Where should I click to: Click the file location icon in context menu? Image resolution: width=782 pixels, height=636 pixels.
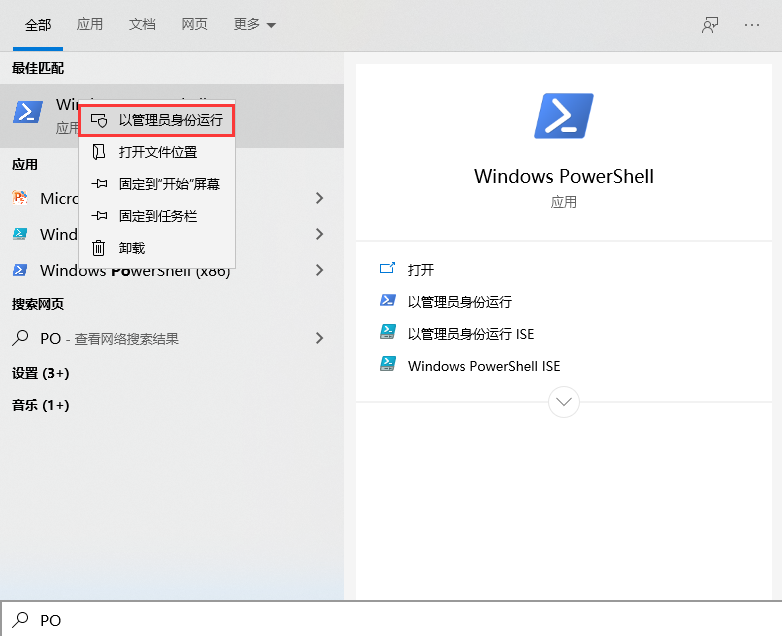click(x=99, y=152)
